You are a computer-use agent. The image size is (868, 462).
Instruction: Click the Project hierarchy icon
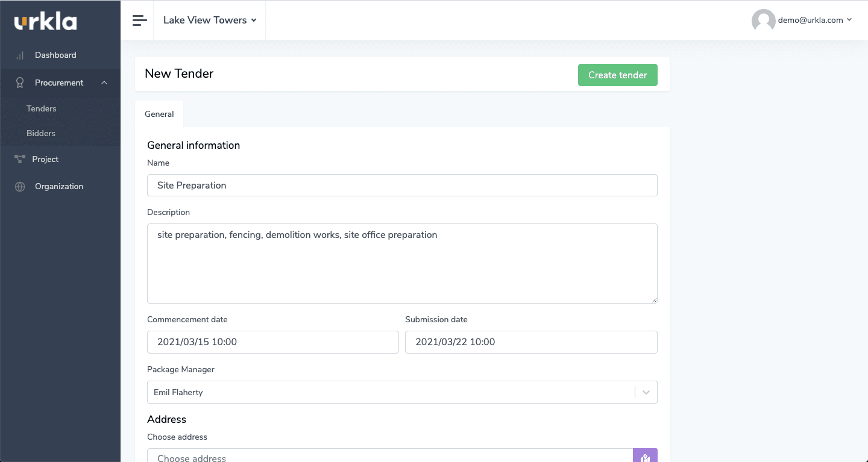[19, 159]
